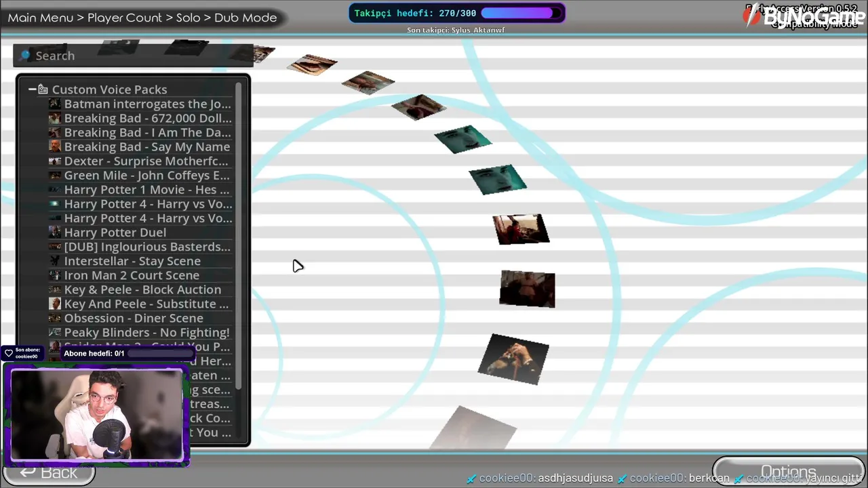This screenshot has height=488, width=868.
Task: Click Solo in the breadcrumb path
Action: click(x=188, y=18)
